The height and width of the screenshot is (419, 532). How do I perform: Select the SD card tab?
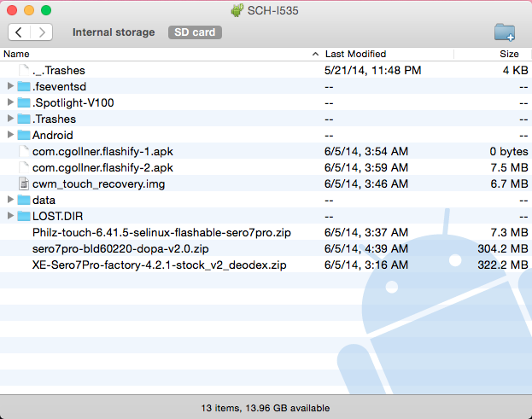point(196,32)
